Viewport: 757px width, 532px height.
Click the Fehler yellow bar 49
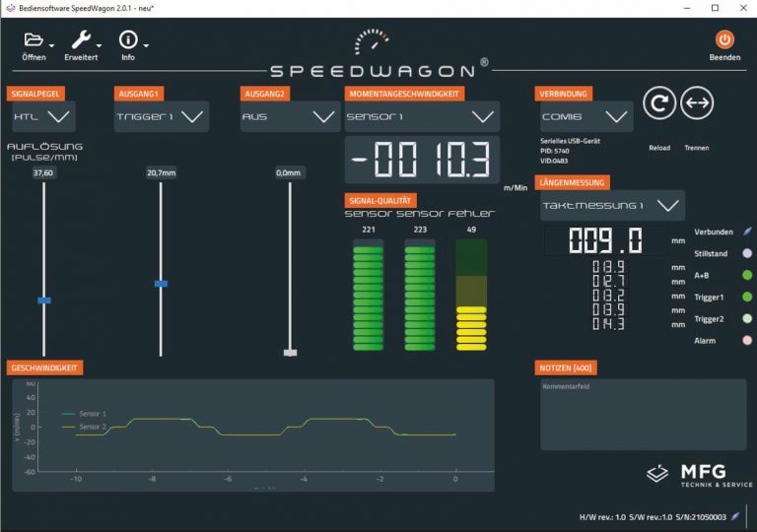471,295
